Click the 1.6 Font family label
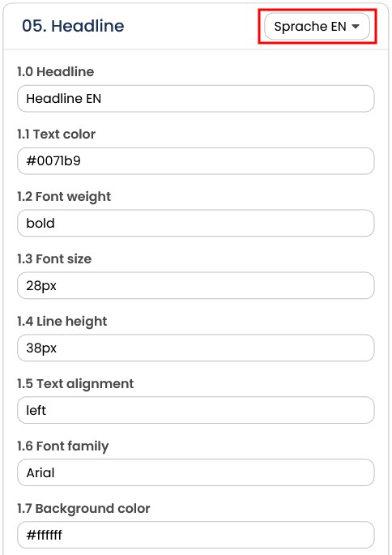 tap(63, 446)
